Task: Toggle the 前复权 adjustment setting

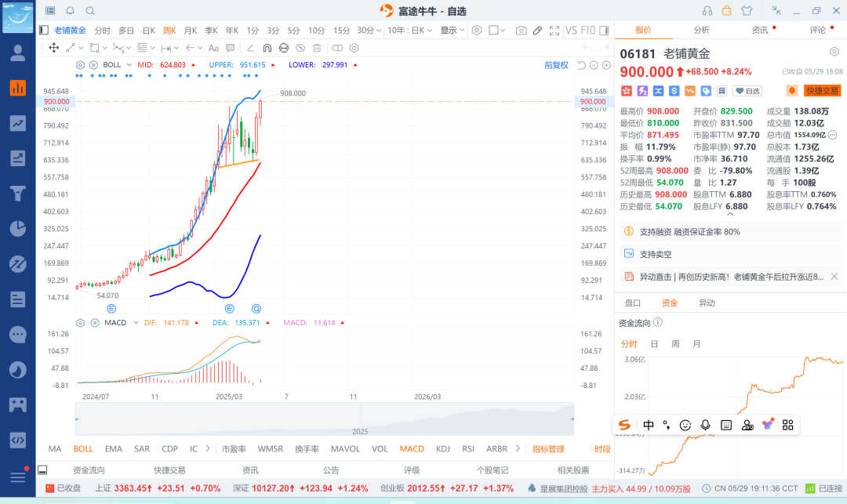Action: point(556,65)
